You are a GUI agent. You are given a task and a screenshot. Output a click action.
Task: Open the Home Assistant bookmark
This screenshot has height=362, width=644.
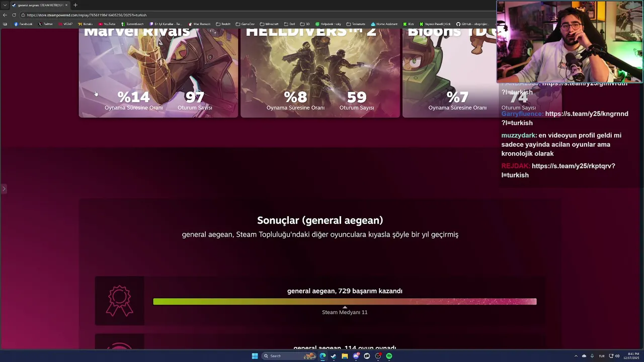(384, 24)
